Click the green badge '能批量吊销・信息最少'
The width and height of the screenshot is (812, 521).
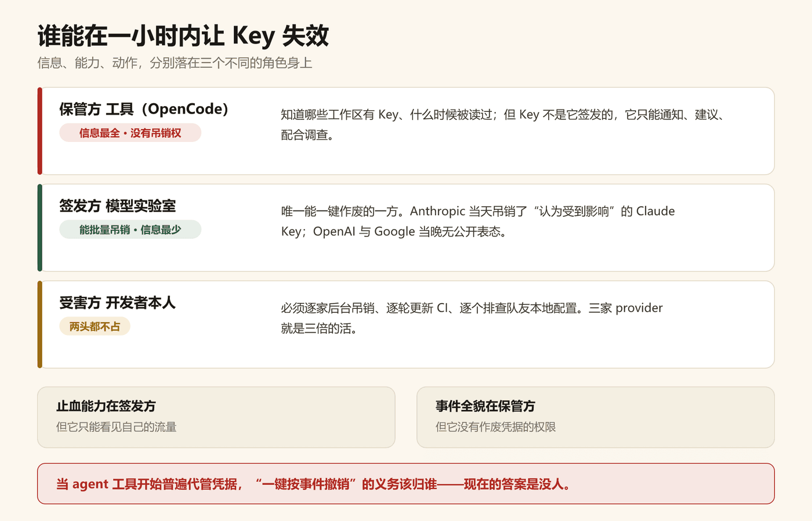[x=130, y=229]
